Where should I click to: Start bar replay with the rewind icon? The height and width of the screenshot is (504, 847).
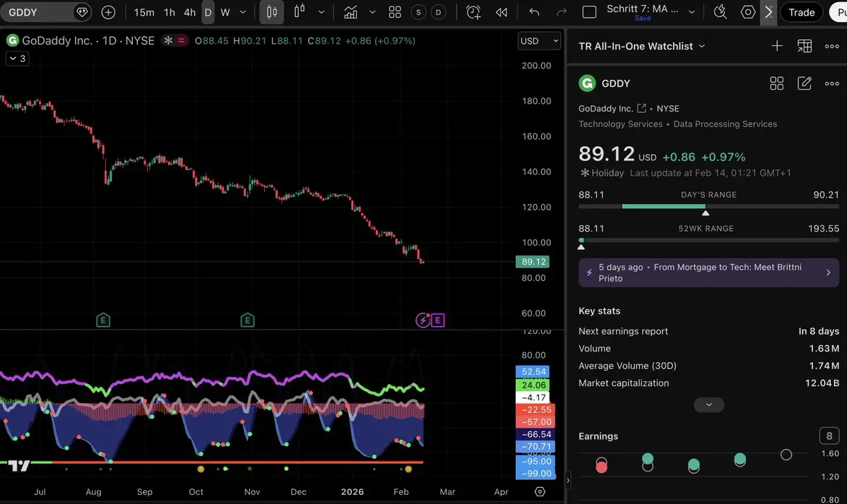click(502, 12)
